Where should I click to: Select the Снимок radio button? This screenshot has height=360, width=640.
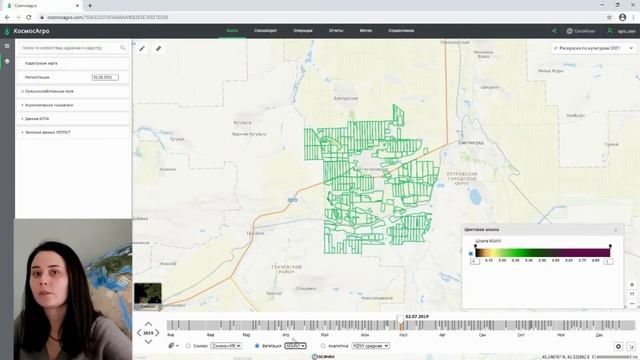tap(188, 346)
